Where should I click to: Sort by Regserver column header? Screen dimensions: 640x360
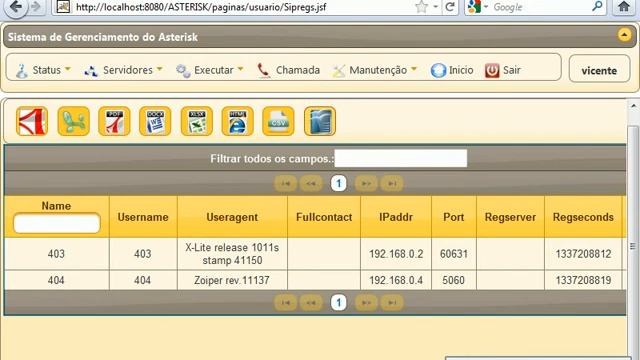point(510,217)
